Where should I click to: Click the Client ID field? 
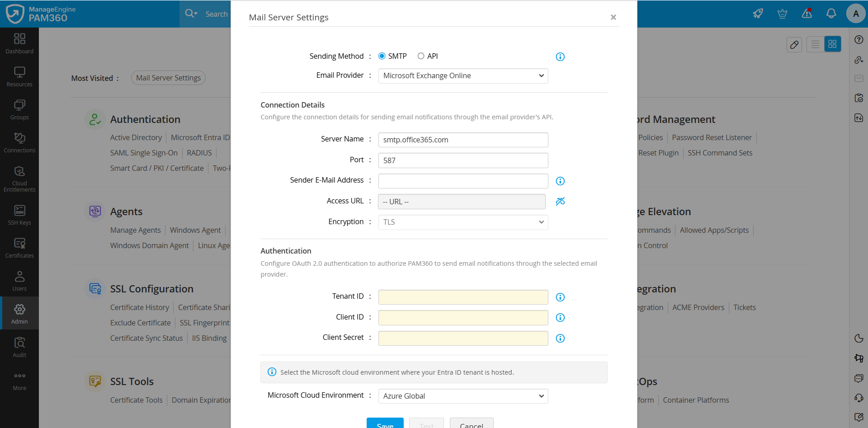coord(463,318)
